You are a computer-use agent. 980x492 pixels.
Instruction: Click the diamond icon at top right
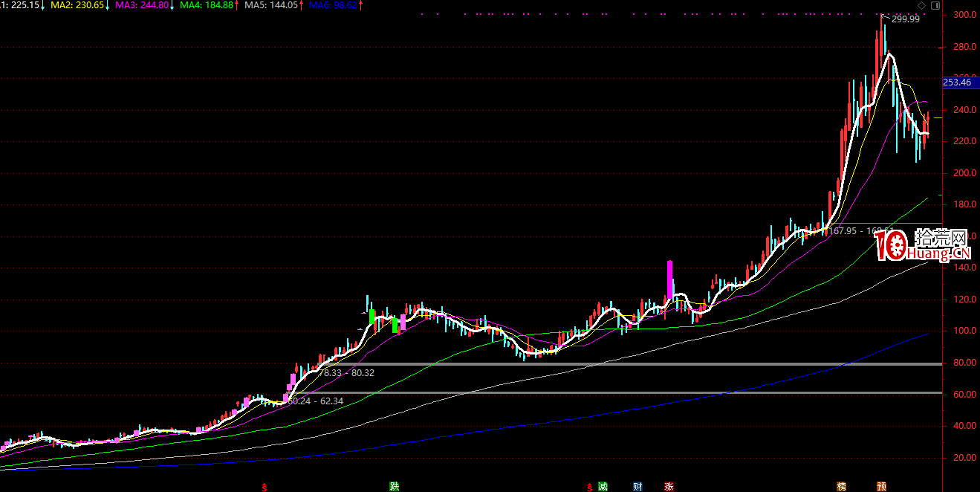tap(922, 5)
